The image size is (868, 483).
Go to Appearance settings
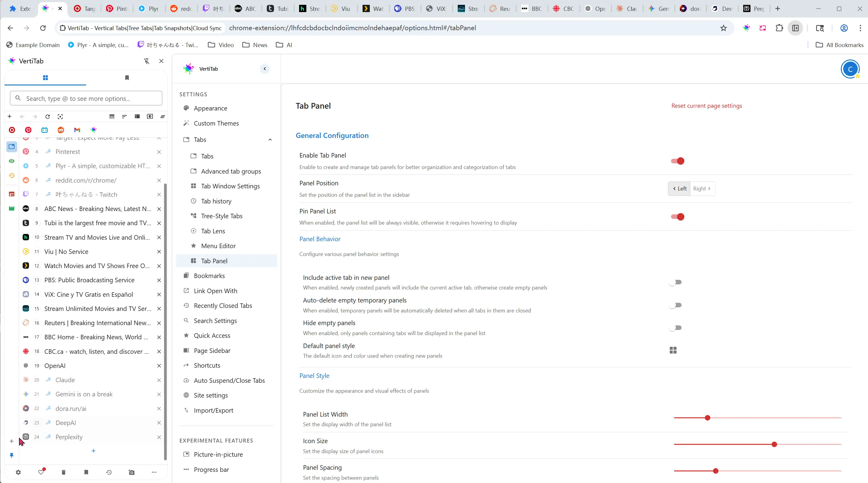[226, 108]
